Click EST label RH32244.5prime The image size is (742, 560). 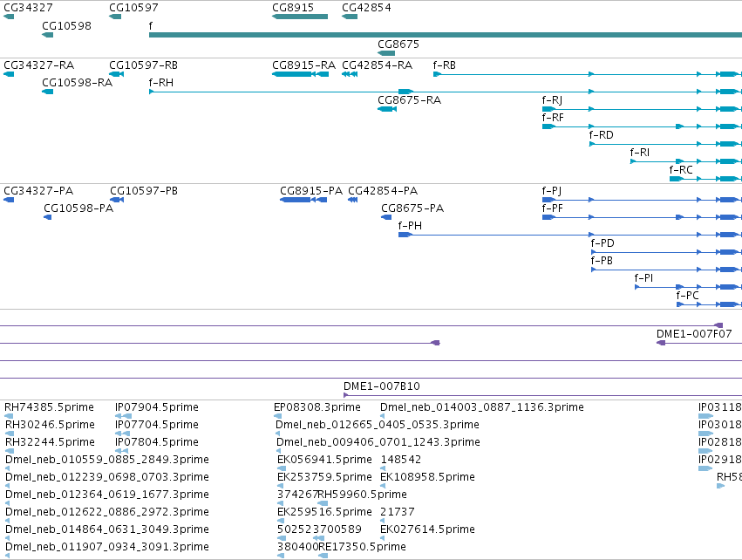pyautogui.click(x=50, y=442)
